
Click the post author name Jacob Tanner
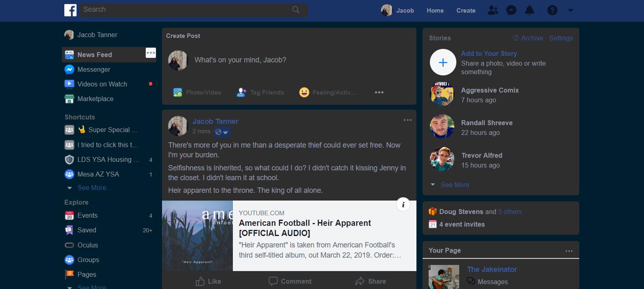point(215,121)
